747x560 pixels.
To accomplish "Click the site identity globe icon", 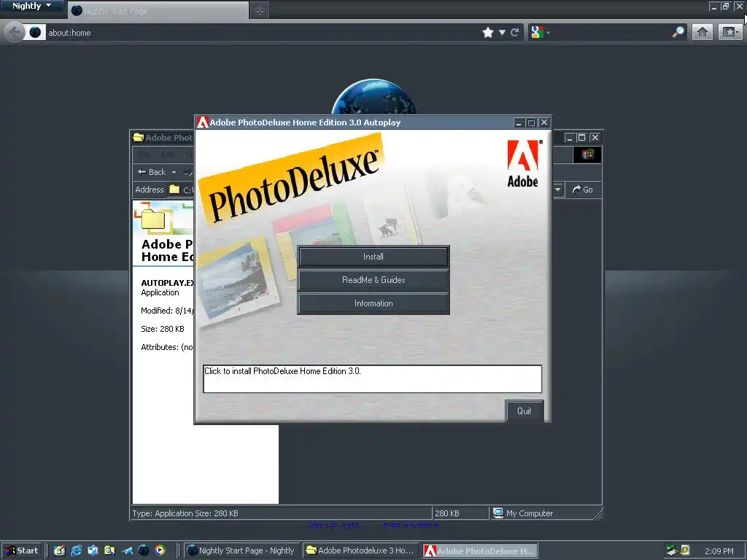I will (35, 32).
